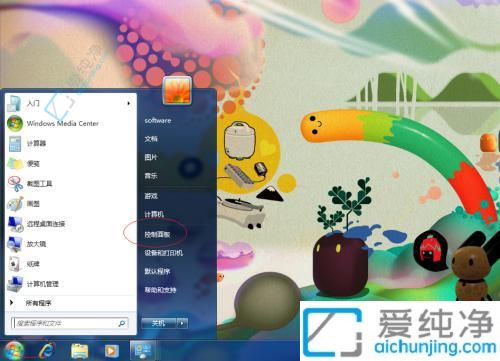Open the 入门 Getting Started entry

[70, 103]
